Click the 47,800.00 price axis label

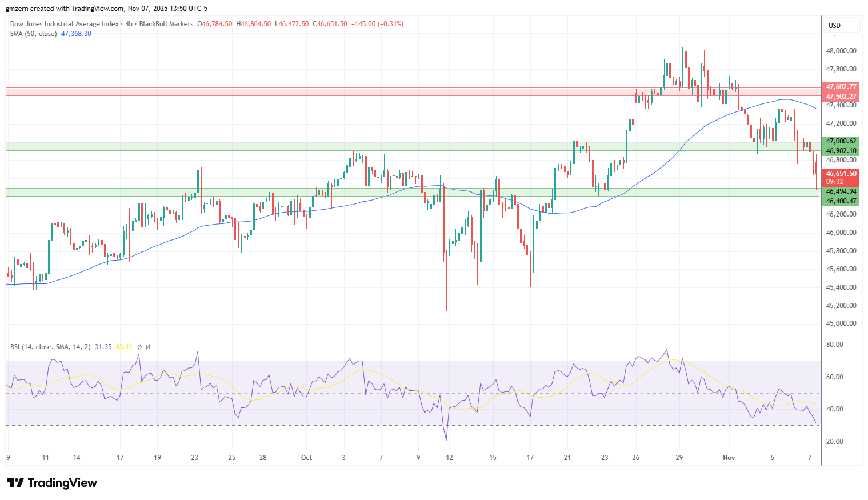click(x=841, y=69)
